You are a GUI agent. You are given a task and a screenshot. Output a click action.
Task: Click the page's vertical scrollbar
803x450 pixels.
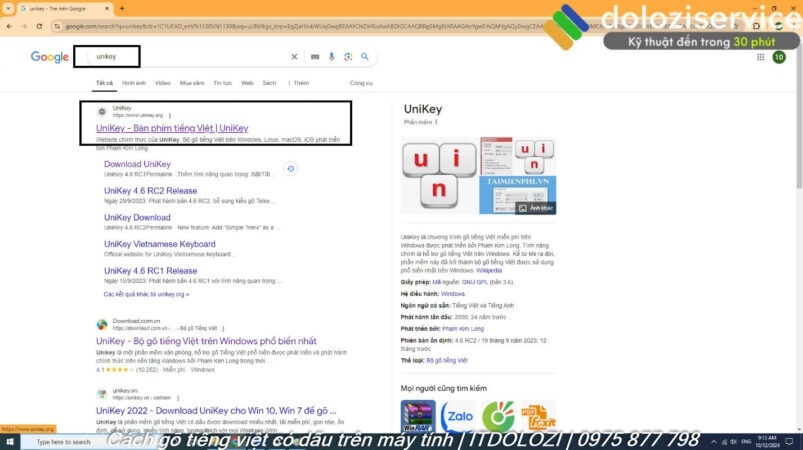[x=797, y=200]
